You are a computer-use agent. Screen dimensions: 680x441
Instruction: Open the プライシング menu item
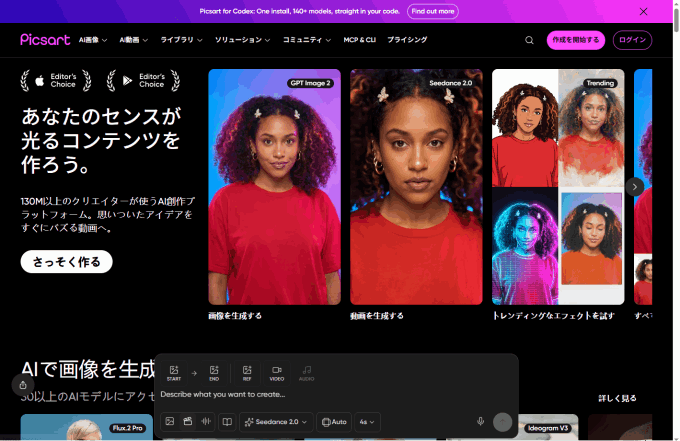coord(407,40)
